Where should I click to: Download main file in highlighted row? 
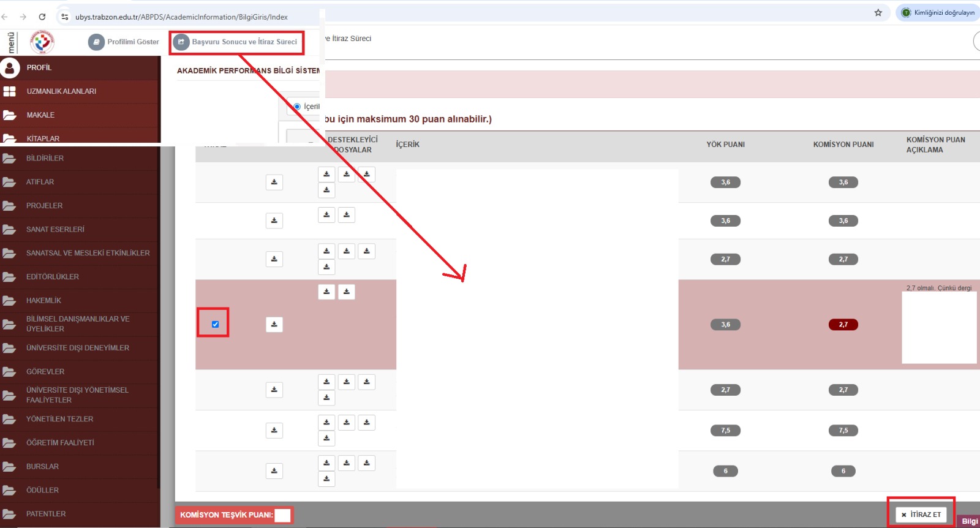(274, 324)
